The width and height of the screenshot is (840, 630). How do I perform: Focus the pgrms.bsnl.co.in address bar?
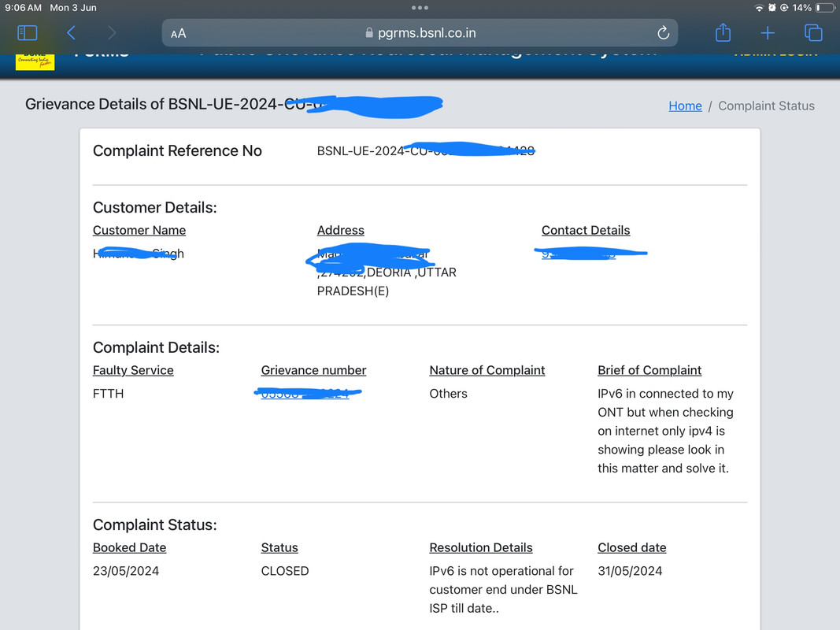[x=420, y=33]
